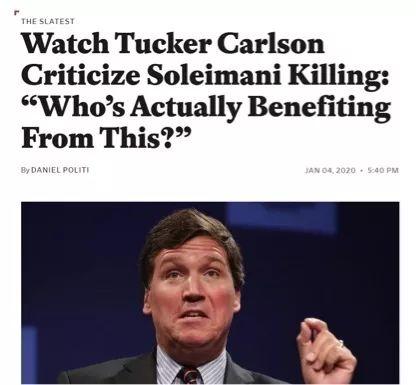Click the headline line "Criticize Soleimani Killing:"
The width and height of the screenshot is (416, 385).
[x=205, y=75]
